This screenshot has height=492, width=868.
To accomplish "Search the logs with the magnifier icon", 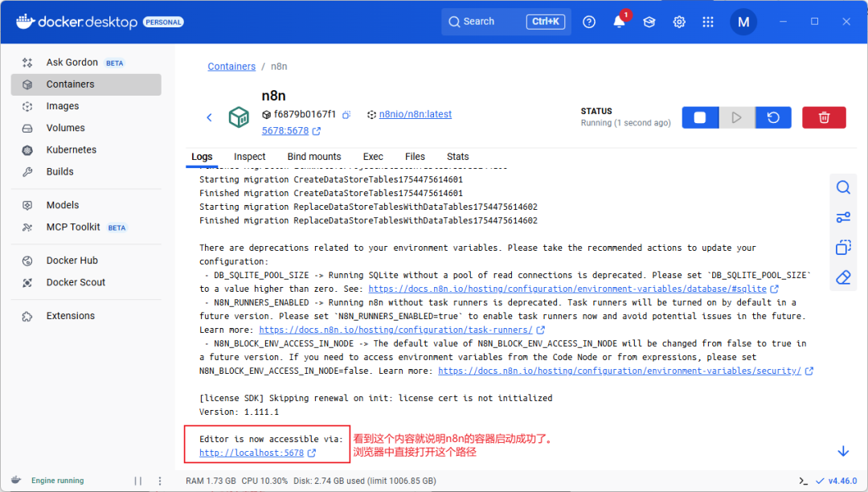I will [842, 187].
